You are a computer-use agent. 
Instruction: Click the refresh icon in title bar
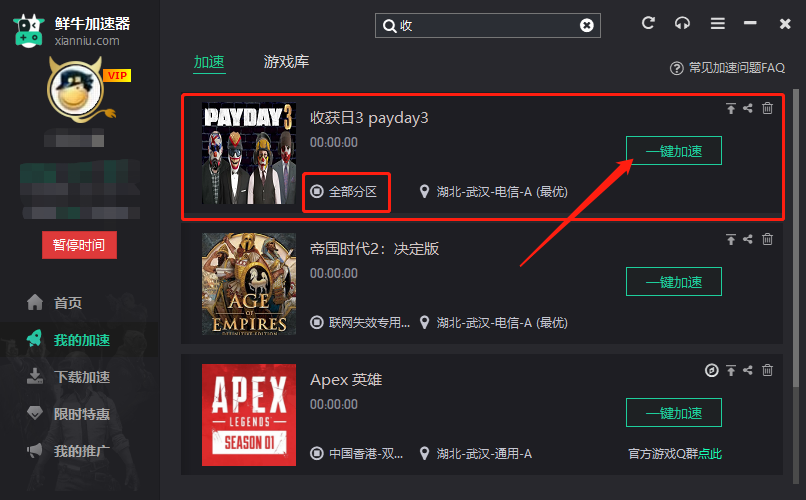coord(648,23)
